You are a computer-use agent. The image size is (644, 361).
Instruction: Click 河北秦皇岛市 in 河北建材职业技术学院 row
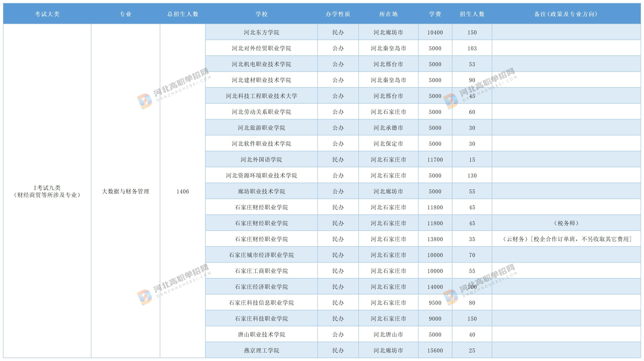(x=388, y=80)
